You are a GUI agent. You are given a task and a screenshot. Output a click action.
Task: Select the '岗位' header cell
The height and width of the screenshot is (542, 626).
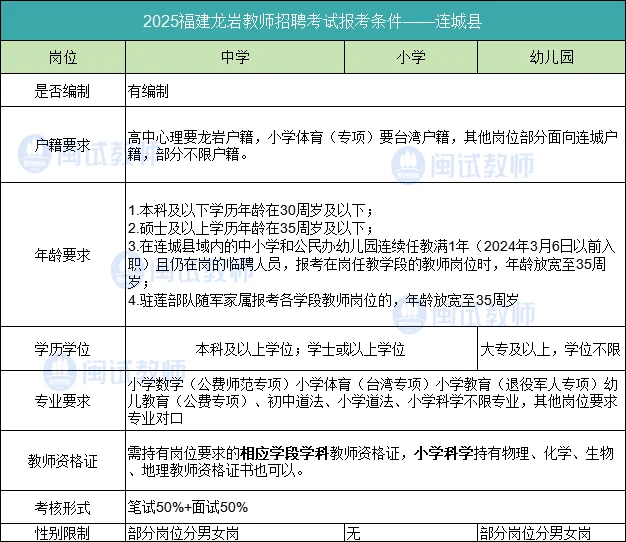(x=63, y=57)
